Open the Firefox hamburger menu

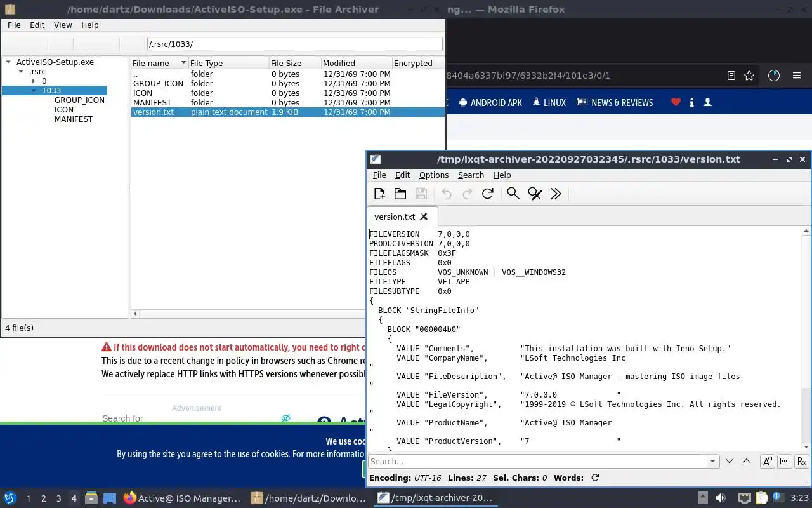pos(797,76)
